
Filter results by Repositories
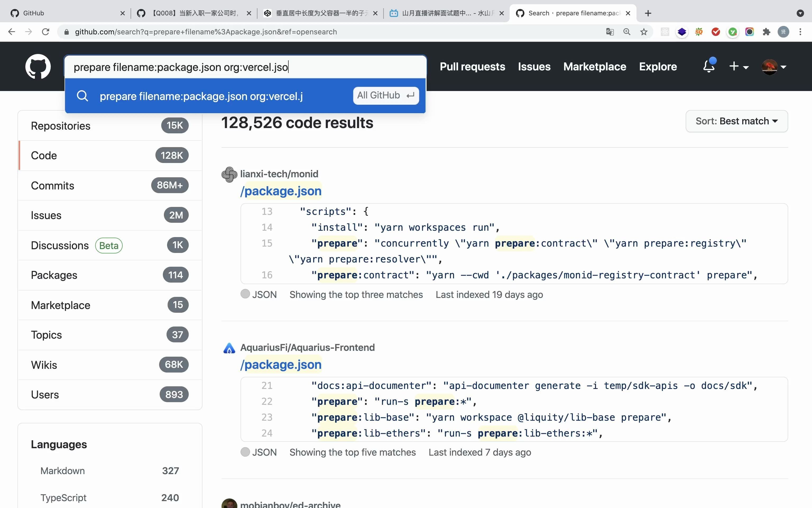click(x=110, y=126)
